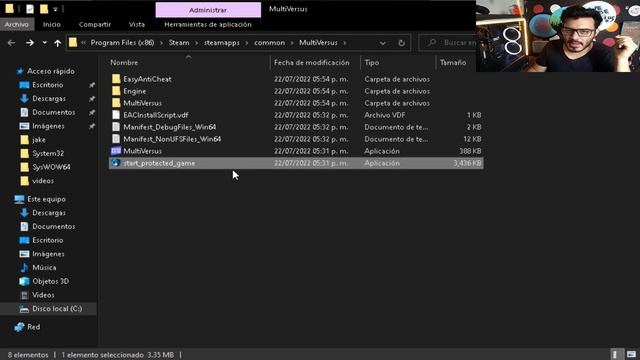Focus the Buscar search field

(448, 42)
